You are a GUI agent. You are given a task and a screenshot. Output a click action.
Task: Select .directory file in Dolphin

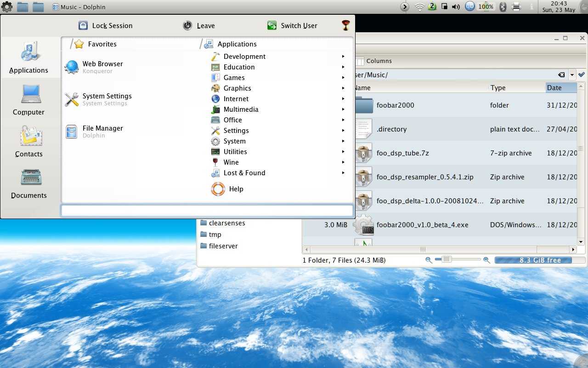(391, 129)
